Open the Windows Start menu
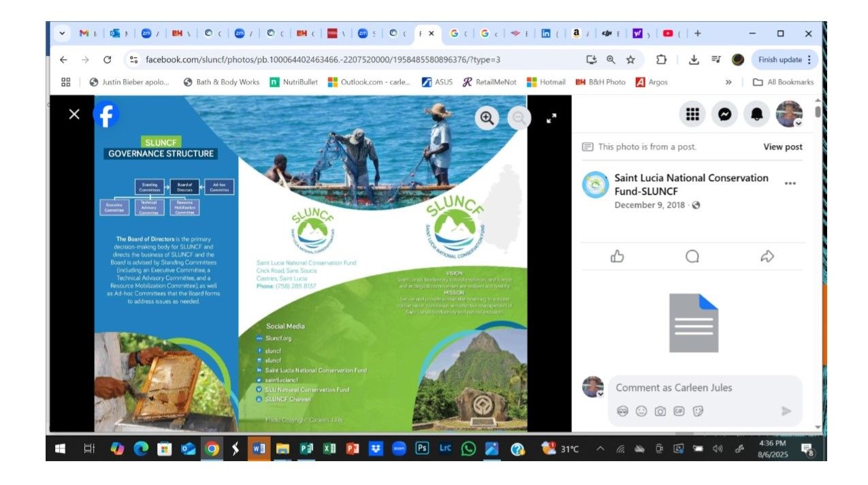868x485 pixels. coord(61,449)
